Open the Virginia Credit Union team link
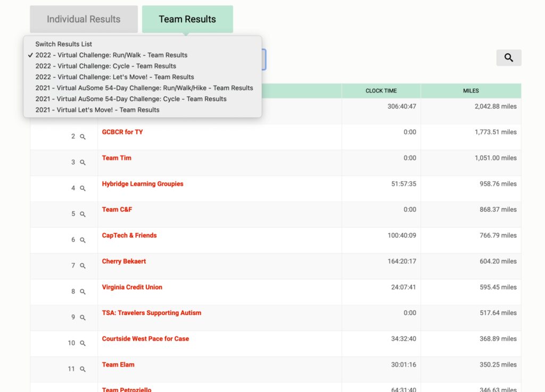The image size is (545, 392). 132,287
